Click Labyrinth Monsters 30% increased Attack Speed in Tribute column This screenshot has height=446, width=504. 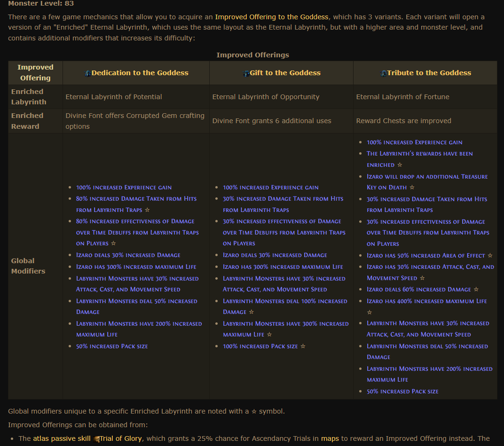(428, 329)
